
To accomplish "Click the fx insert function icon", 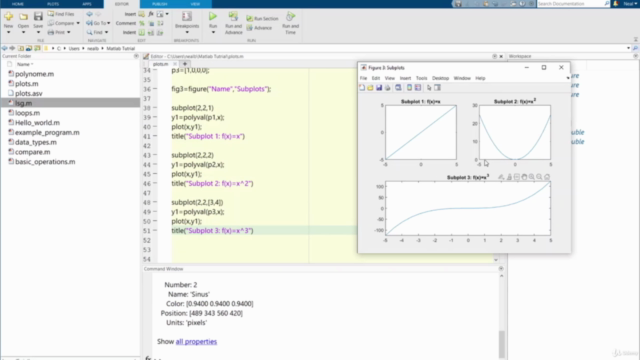I will [151, 14].
